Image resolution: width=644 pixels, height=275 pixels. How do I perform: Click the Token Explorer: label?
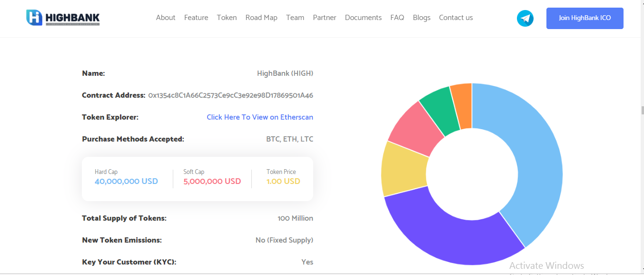(x=110, y=117)
